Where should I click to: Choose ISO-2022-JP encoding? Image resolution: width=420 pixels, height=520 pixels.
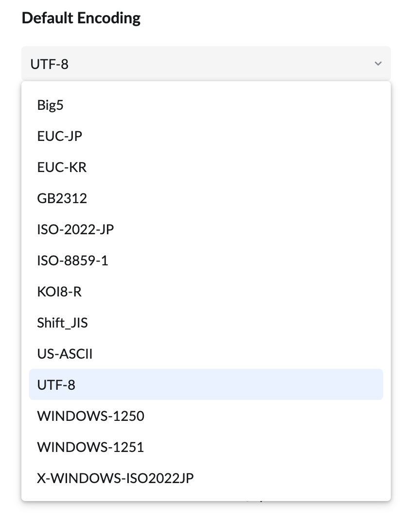(75, 229)
